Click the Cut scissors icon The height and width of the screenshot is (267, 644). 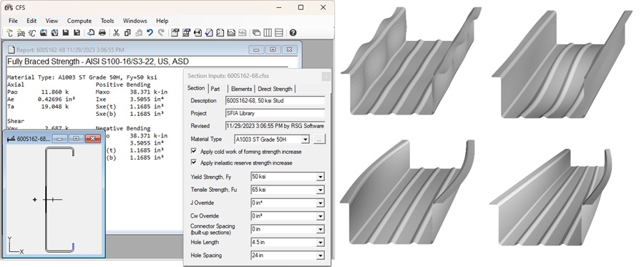tap(116, 33)
